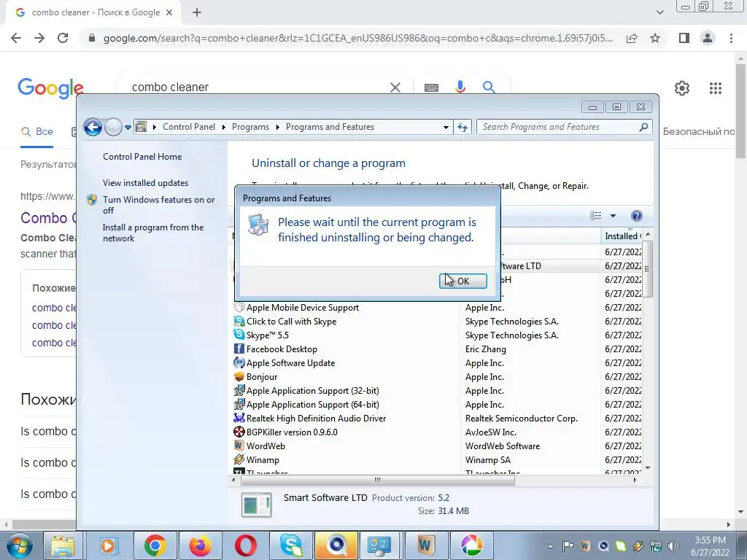
Task: Open the Windows Start button
Action: (19, 545)
